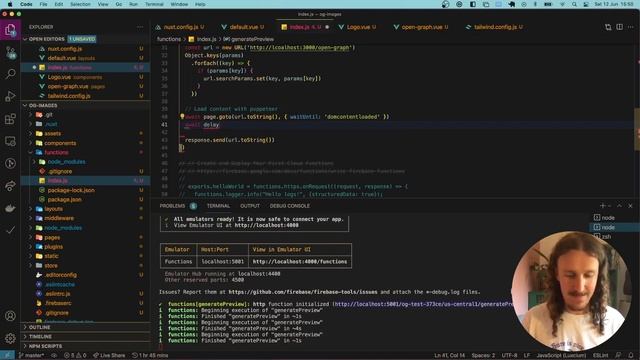Screen dimensions: 640x360
Task: Open the localhost:4000/functions link in terminal
Action: [x=300, y=262]
